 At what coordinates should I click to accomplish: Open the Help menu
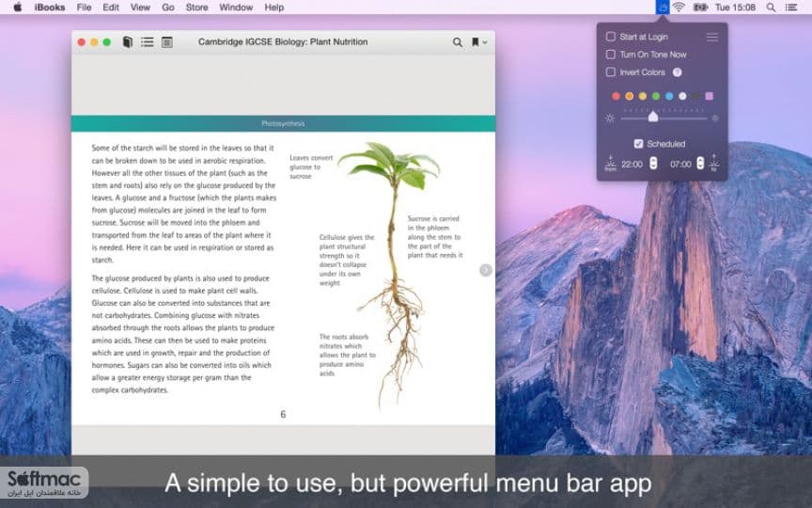pyautogui.click(x=273, y=8)
